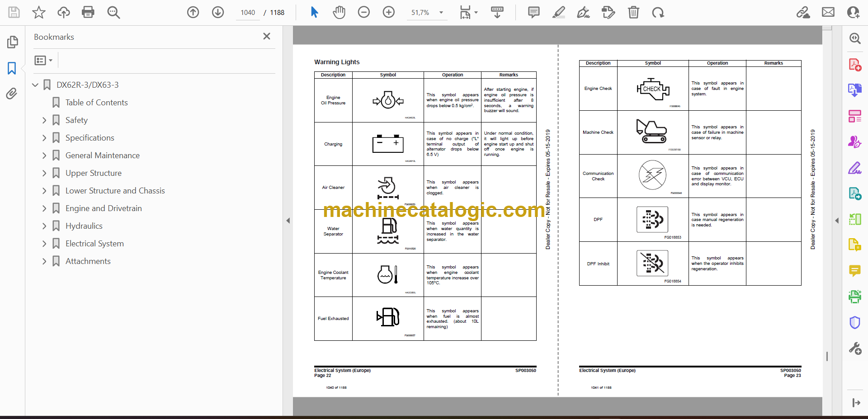Viewport: 868px width, 419px height.
Task: Expand the right tools pane arrow
Action: coord(837,221)
